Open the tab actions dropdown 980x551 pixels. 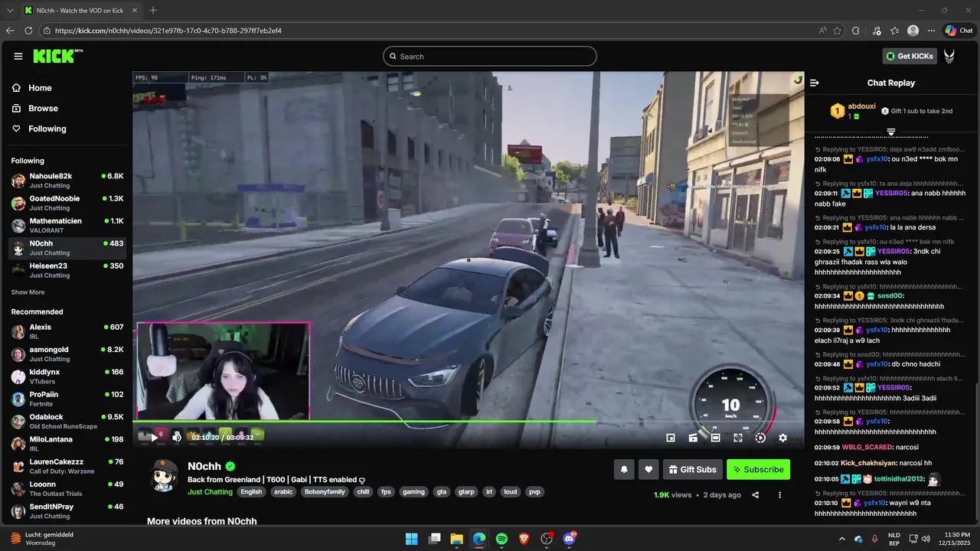pyautogui.click(x=10, y=10)
